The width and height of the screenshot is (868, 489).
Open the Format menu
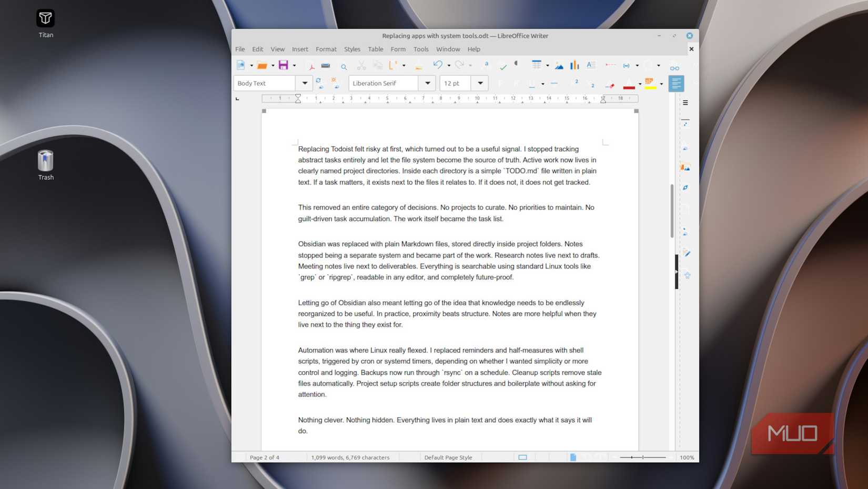(326, 49)
